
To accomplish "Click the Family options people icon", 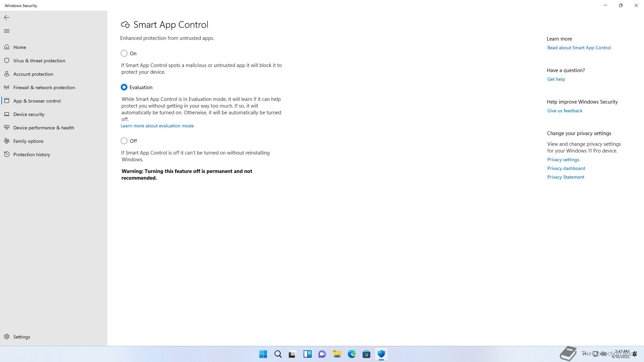I will [7, 141].
